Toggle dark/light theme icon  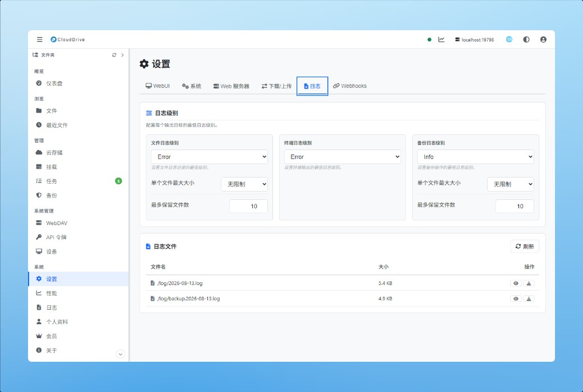(526, 39)
